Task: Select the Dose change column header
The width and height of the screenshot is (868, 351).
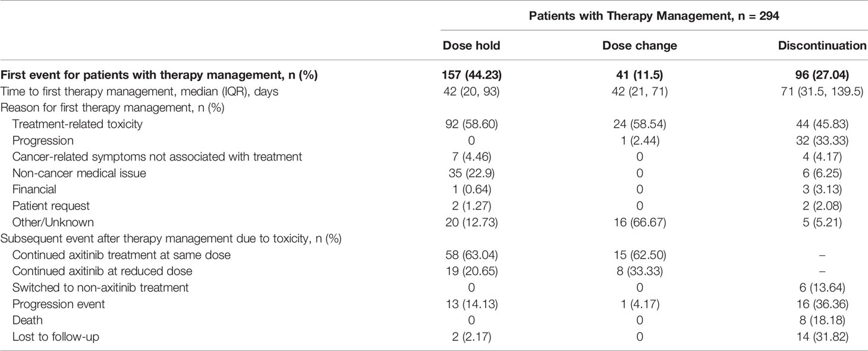Action: tap(640, 46)
